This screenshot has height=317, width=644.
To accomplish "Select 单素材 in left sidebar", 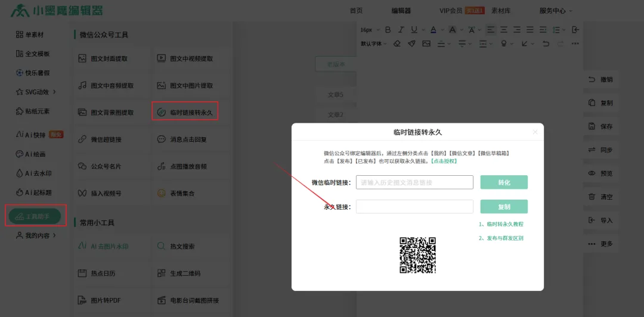I will pos(30,35).
